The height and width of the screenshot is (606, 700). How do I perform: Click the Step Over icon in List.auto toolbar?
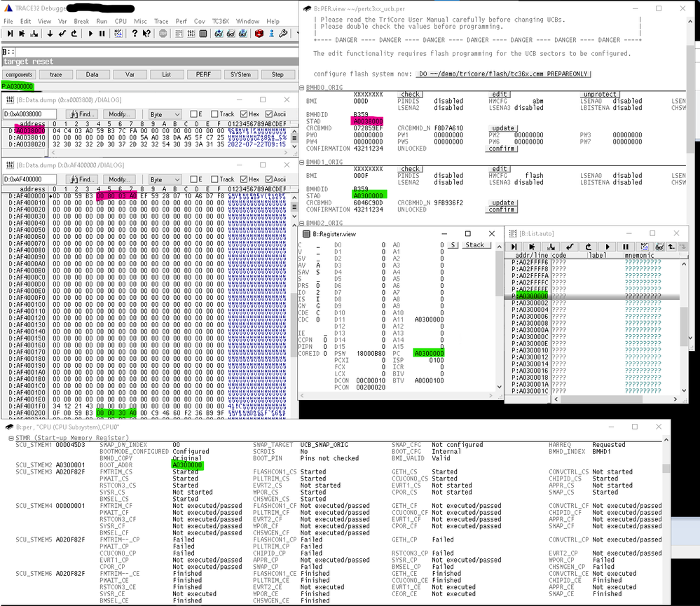point(532,247)
